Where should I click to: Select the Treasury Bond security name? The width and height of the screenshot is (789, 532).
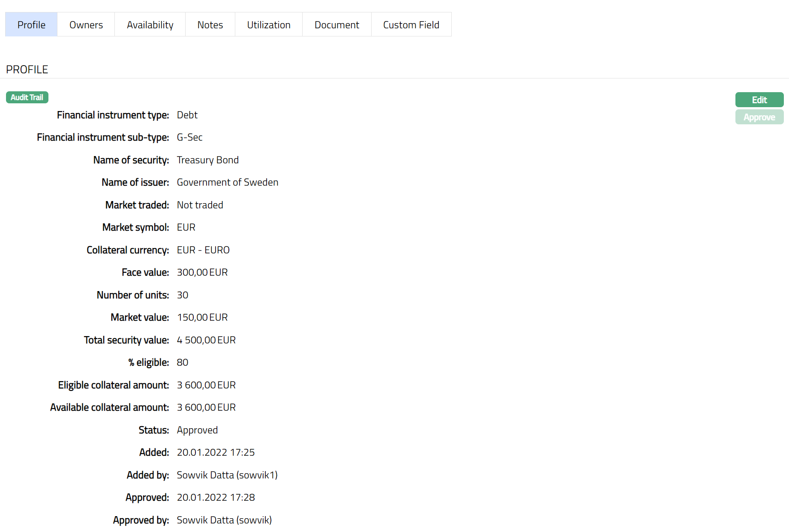click(207, 160)
